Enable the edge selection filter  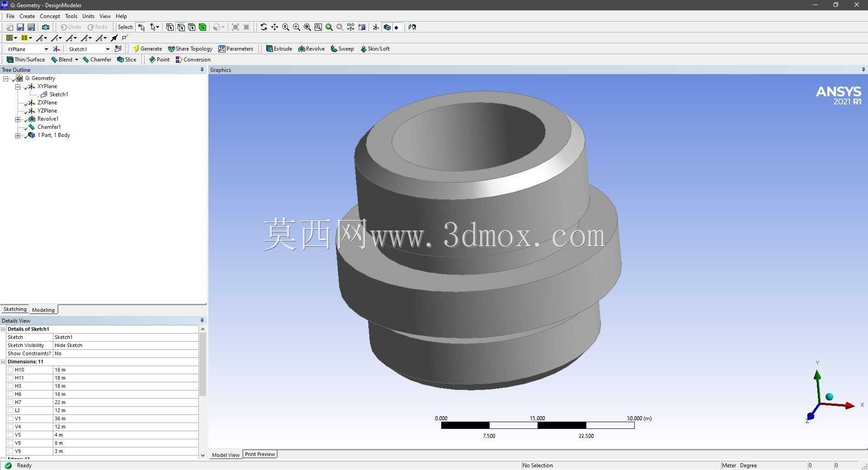coord(181,27)
